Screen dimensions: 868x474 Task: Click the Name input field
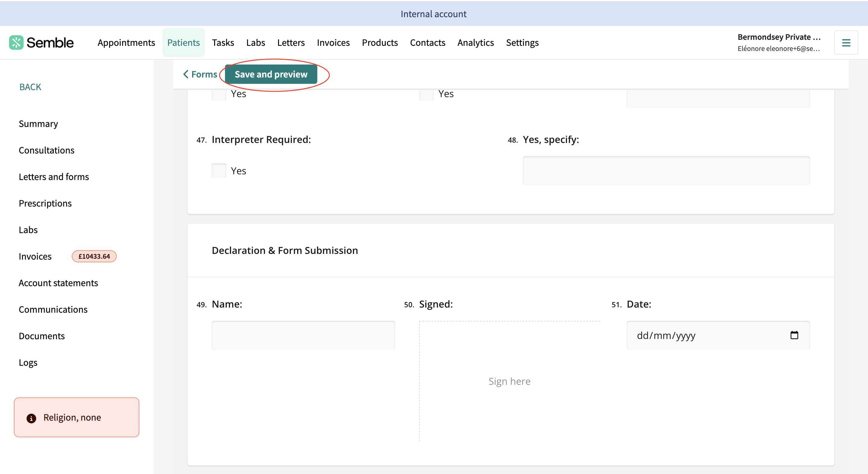(x=303, y=335)
